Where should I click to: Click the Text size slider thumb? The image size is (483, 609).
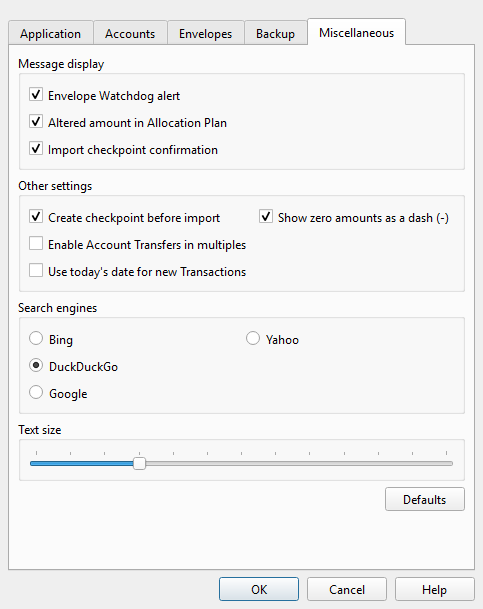pyautogui.click(x=139, y=463)
